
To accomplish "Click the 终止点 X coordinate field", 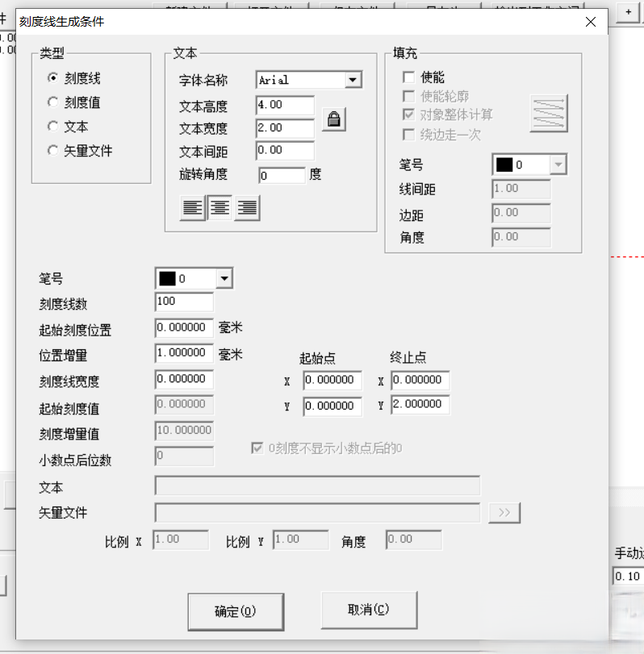I will (x=420, y=380).
